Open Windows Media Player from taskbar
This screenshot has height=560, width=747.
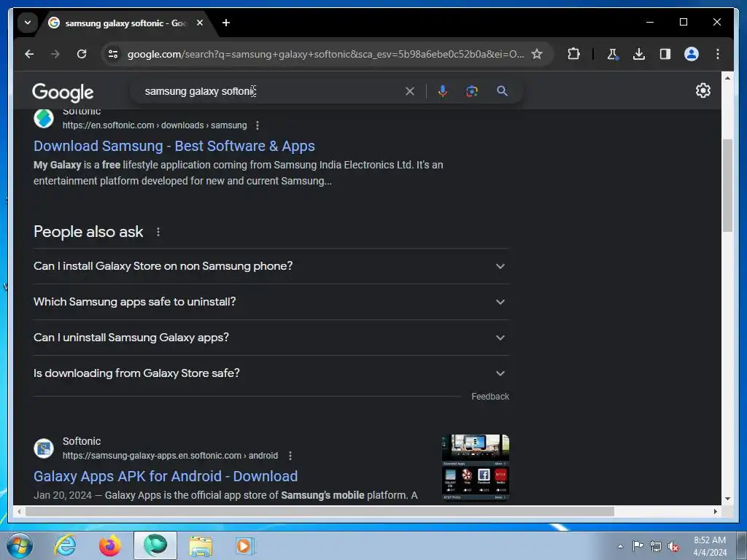(x=245, y=545)
